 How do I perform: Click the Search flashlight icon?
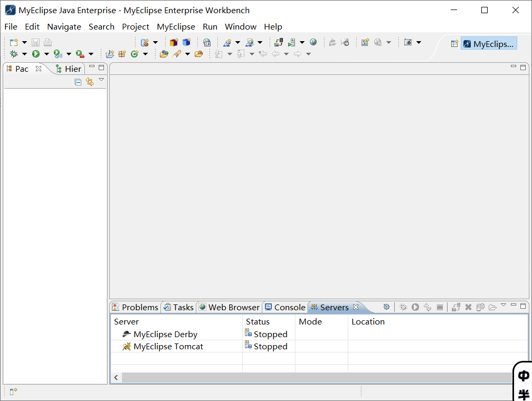pyautogui.click(x=177, y=54)
